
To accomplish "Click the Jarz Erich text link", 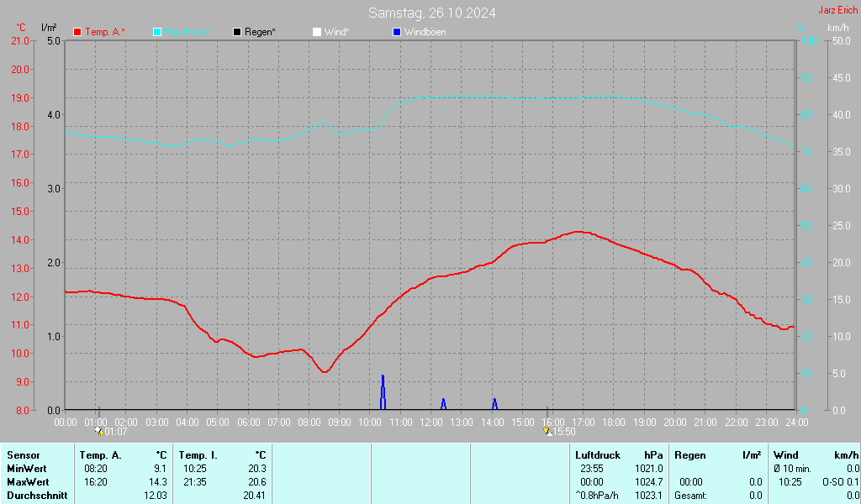I will (837, 11).
